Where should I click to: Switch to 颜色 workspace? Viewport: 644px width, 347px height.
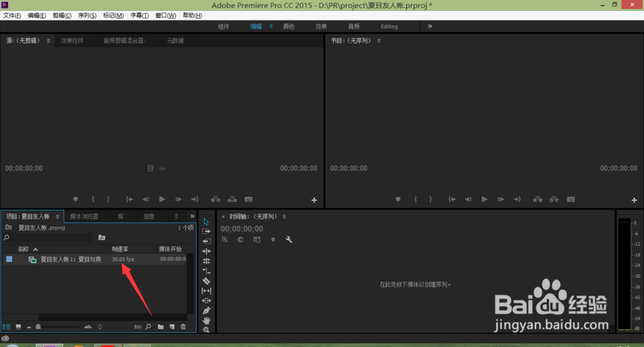[289, 26]
